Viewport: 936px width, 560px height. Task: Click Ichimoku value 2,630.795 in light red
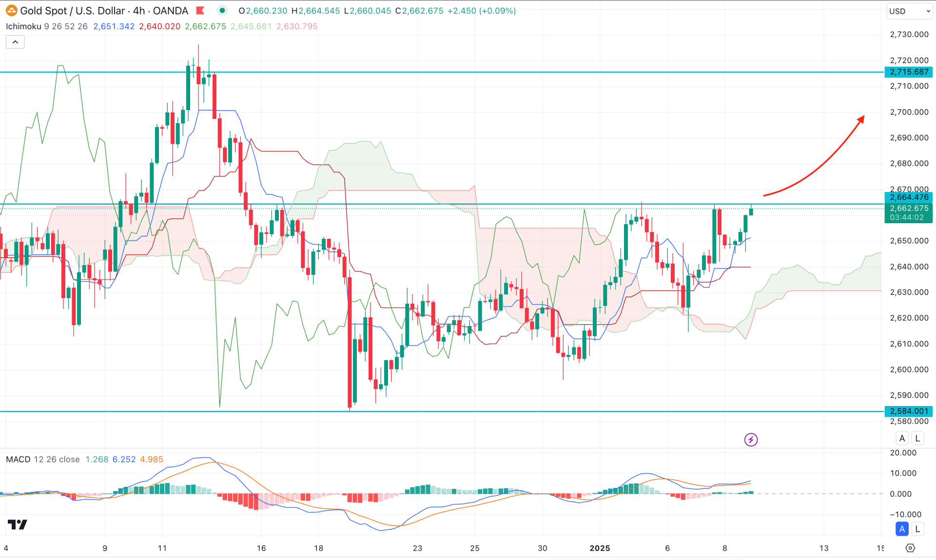[x=297, y=26]
